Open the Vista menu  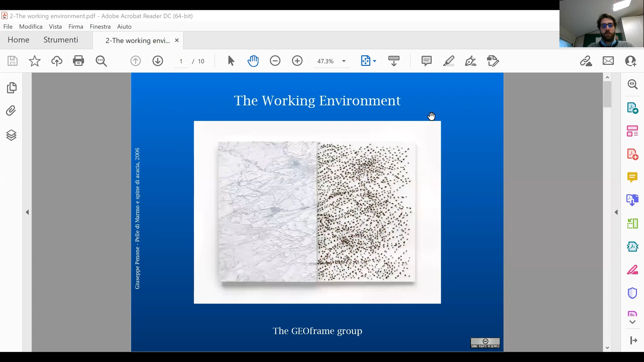(x=55, y=27)
